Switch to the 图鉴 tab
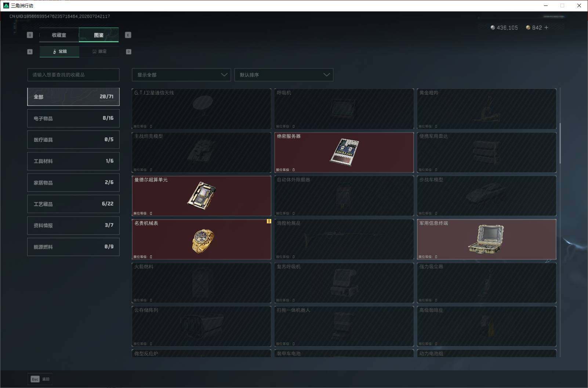The height and width of the screenshot is (388, 588). 99,35
